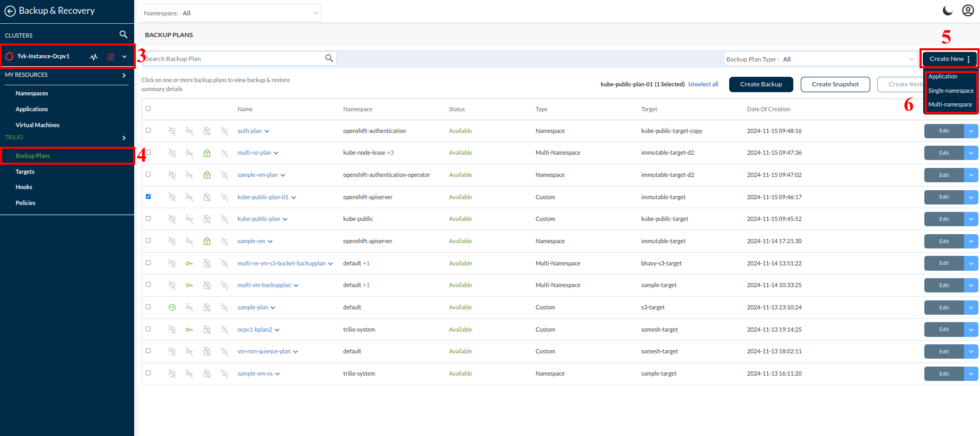Toggle dark mode with moon icon
This screenshot has width=980, height=436.
(947, 11)
